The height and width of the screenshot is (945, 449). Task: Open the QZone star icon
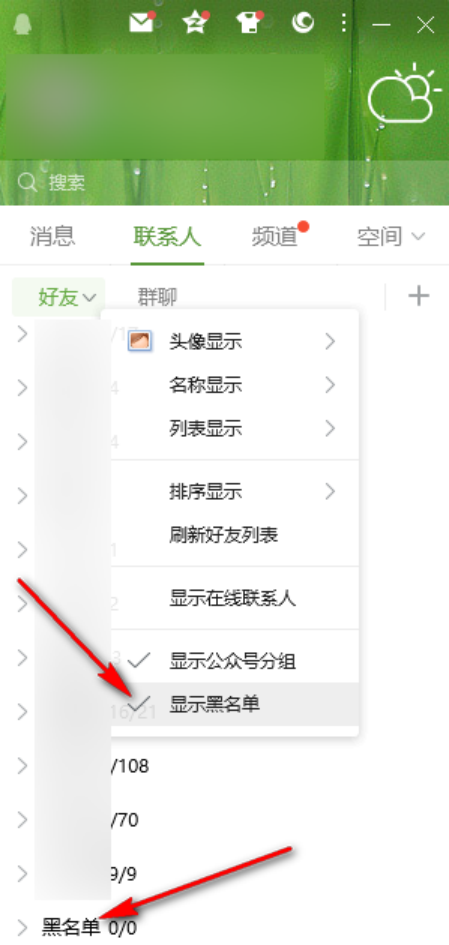(x=195, y=23)
